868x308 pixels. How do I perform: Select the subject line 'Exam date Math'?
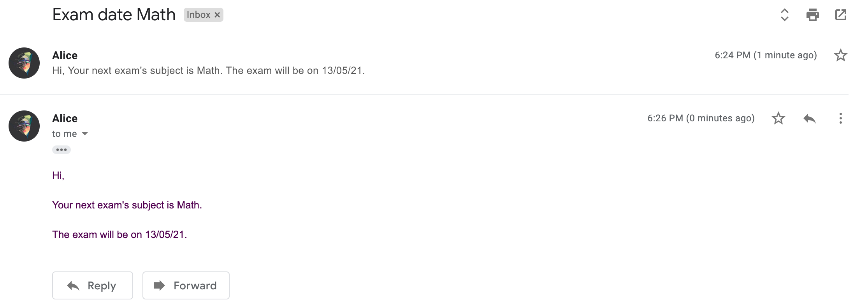tap(114, 14)
